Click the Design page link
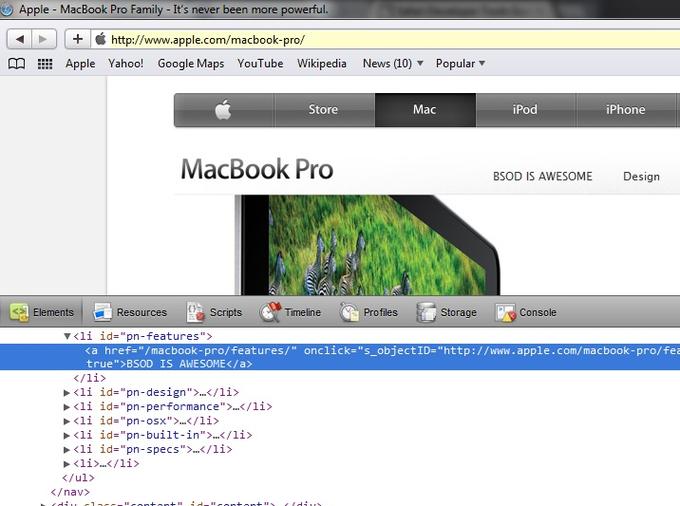 tap(641, 176)
